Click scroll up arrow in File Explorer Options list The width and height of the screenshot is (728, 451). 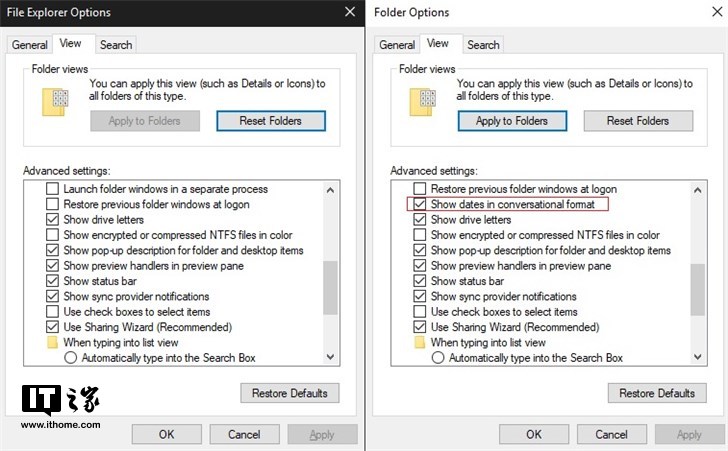[330, 190]
